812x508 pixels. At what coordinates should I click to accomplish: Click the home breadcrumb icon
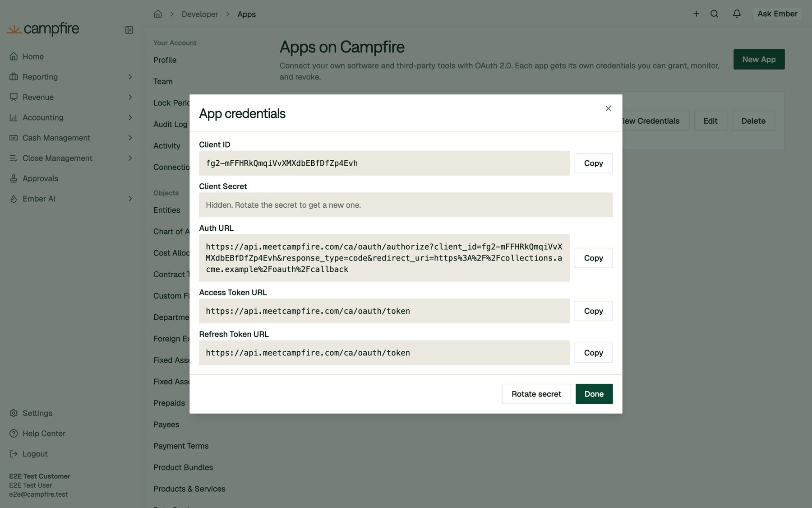[x=158, y=14]
